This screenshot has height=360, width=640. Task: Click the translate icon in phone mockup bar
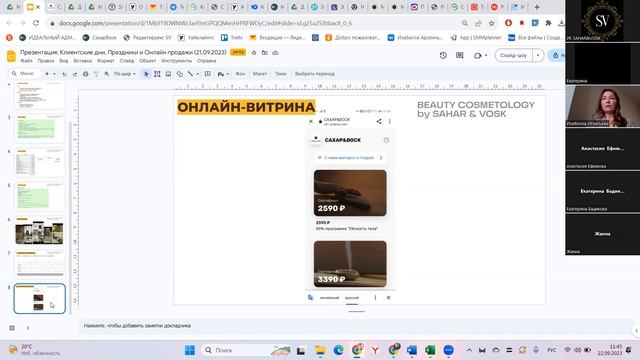(x=311, y=298)
